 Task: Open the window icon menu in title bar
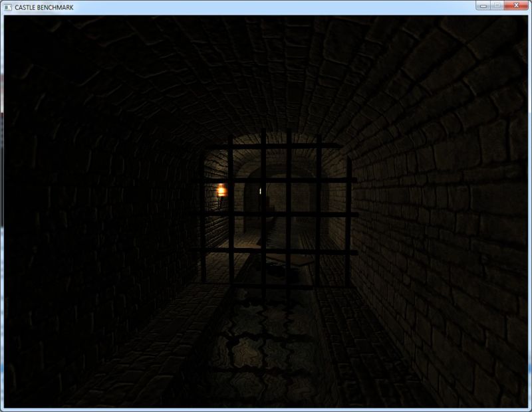(x=8, y=7)
